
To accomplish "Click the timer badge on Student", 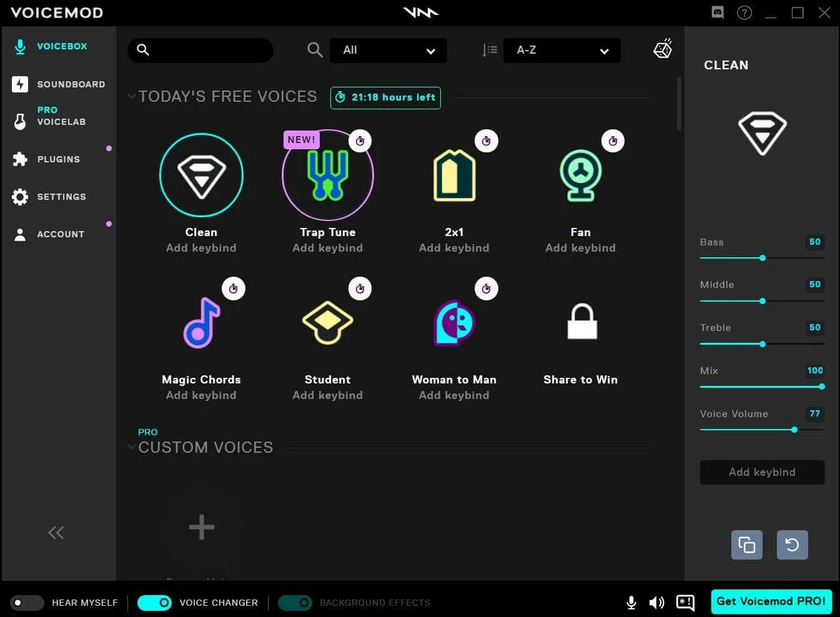I will tap(360, 289).
